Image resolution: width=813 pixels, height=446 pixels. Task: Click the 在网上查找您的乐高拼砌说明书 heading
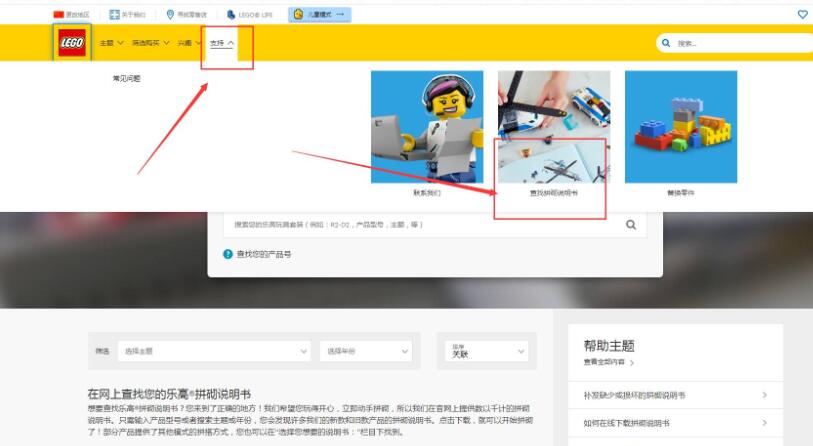(170, 394)
